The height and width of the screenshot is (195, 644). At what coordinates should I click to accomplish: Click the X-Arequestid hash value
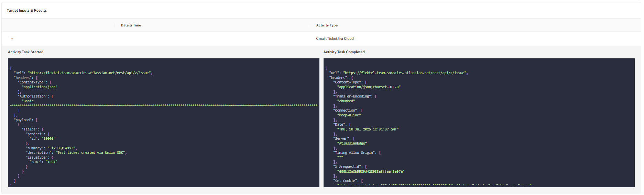[371, 172]
